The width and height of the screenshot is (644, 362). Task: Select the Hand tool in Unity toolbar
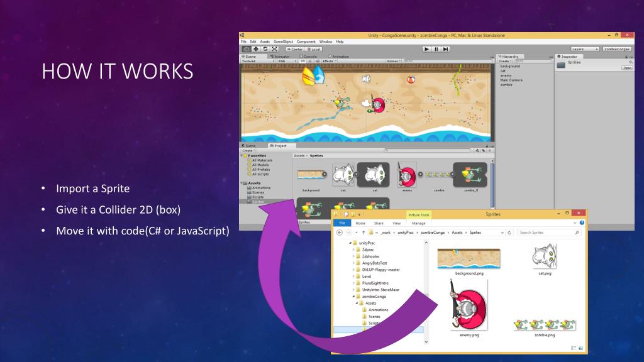point(246,49)
